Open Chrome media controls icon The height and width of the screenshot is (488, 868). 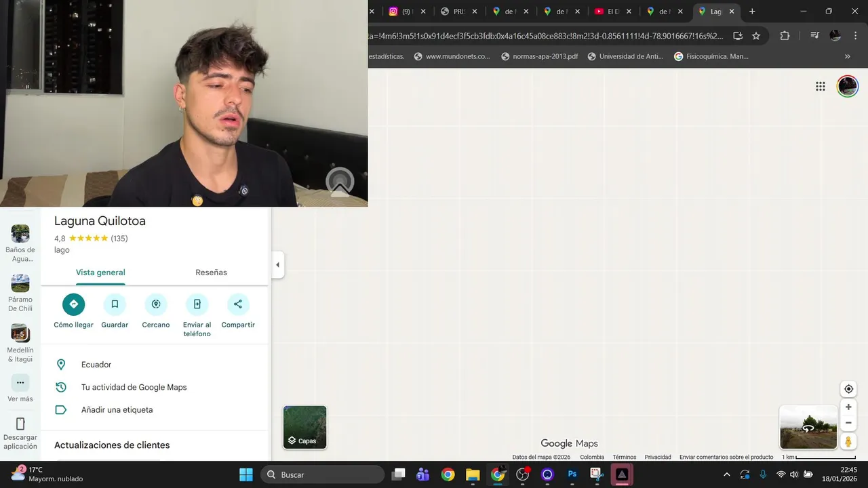pyautogui.click(x=814, y=36)
